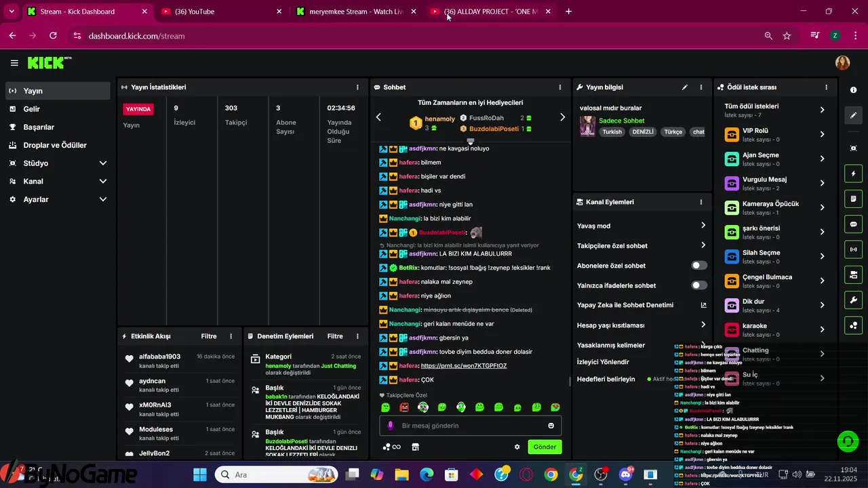Click the rewards dots icon in right sidebar
Viewport: 868px width, 488px height.
[853, 325]
